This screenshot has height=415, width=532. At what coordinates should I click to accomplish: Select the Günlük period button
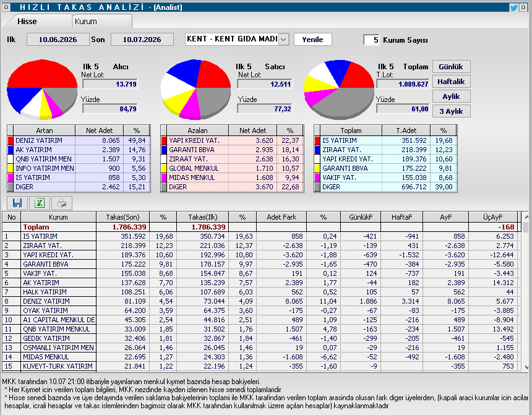[451, 67]
